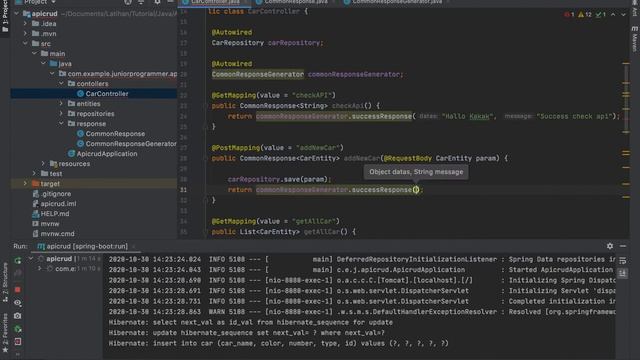
Task: Jump to previous highlighted problem arrow
Action: click(613, 14)
